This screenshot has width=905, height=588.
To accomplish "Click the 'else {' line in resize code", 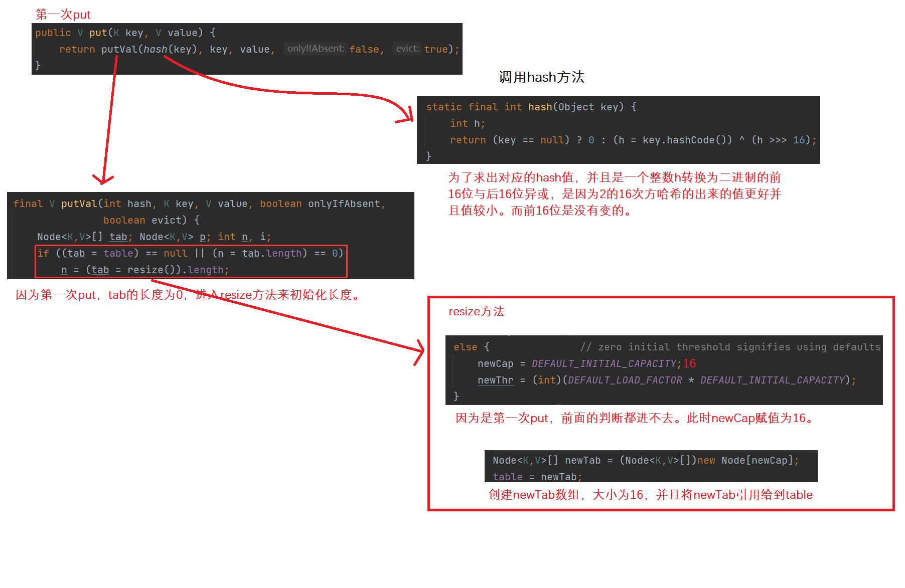I will [x=472, y=347].
